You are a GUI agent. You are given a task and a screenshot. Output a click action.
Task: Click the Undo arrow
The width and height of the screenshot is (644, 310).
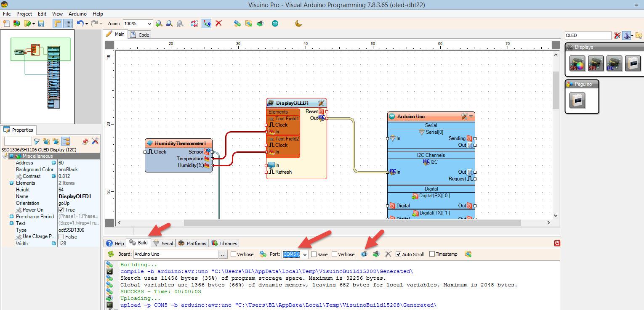pyautogui.click(x=80, y=24)
